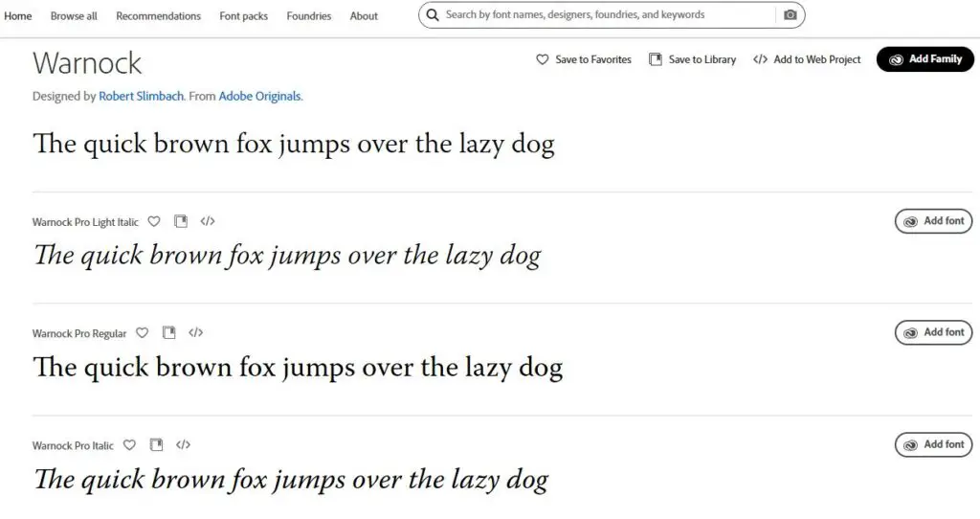Viewport: 980px width, 519px height.
Task: Open the Foundries navigation item
Action: coord(309,16)
